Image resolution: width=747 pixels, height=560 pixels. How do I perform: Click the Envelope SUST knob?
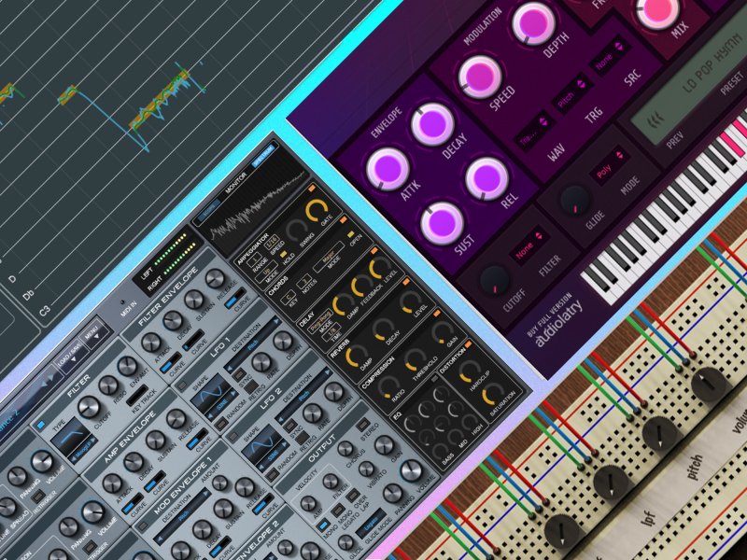[x=442, y=223]
